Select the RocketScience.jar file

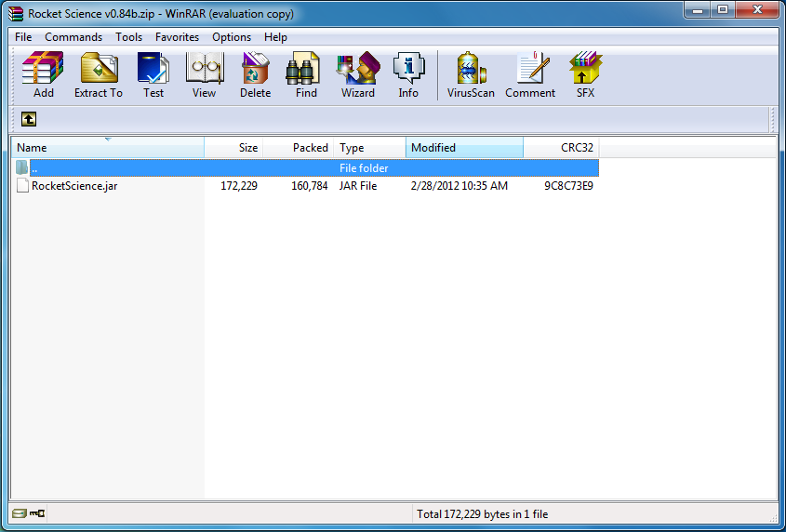coord(73,186)
